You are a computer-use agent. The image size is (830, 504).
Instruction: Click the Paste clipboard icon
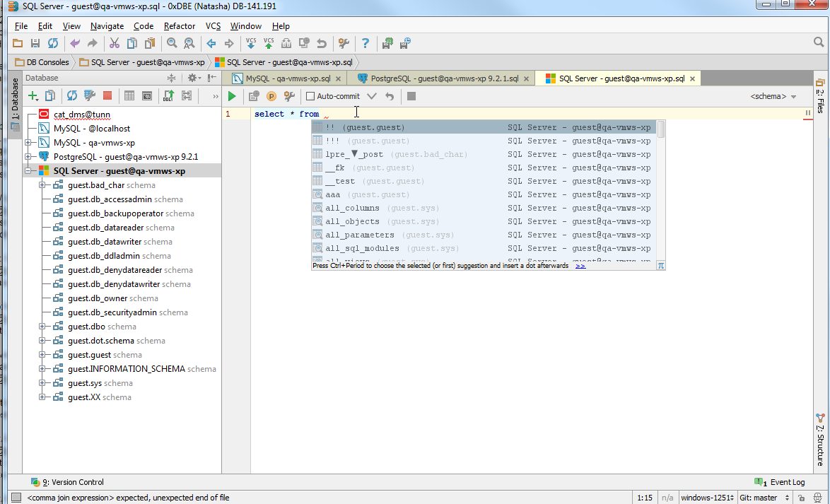coord(151,43)
